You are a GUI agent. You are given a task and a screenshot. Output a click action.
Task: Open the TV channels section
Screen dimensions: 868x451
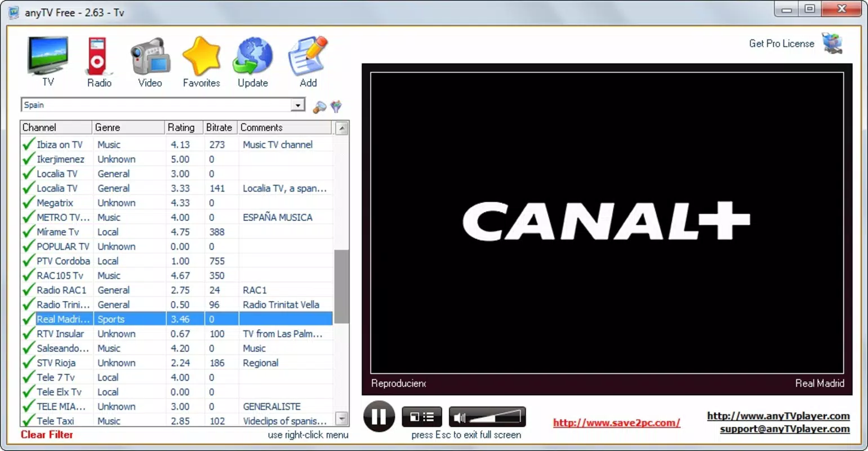[x=48, y=61]
